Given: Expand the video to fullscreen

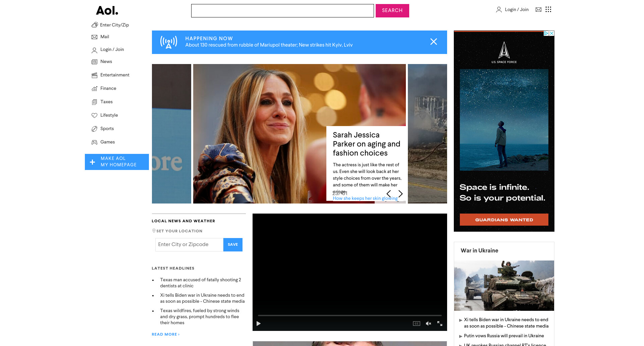Looking at the screenshot, I should (x=440, y=324).
